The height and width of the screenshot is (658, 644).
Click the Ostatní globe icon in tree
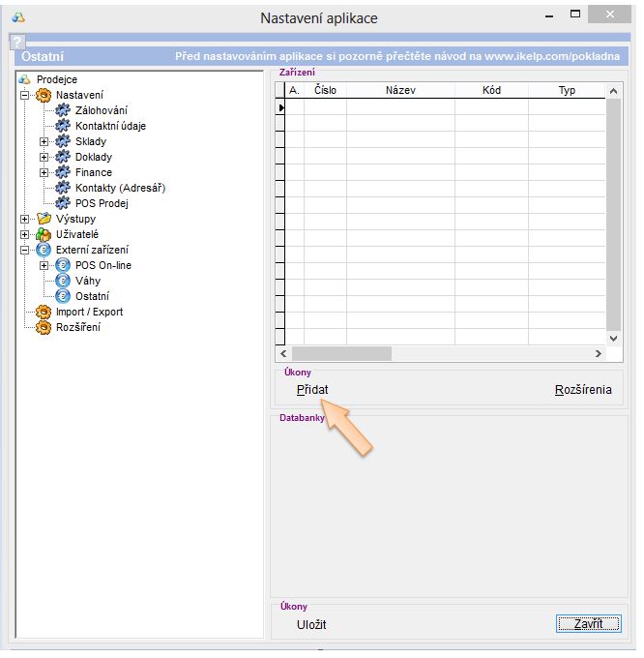point(63,296)
